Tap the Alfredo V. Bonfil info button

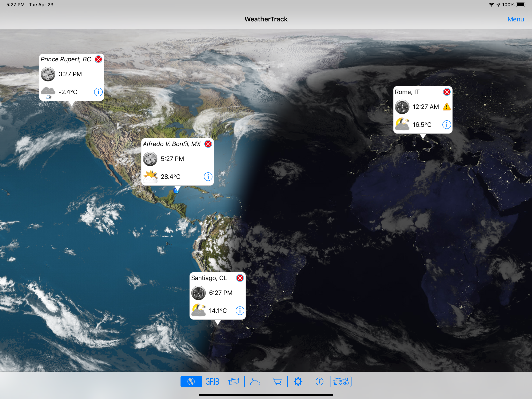(x=208, y=177)
